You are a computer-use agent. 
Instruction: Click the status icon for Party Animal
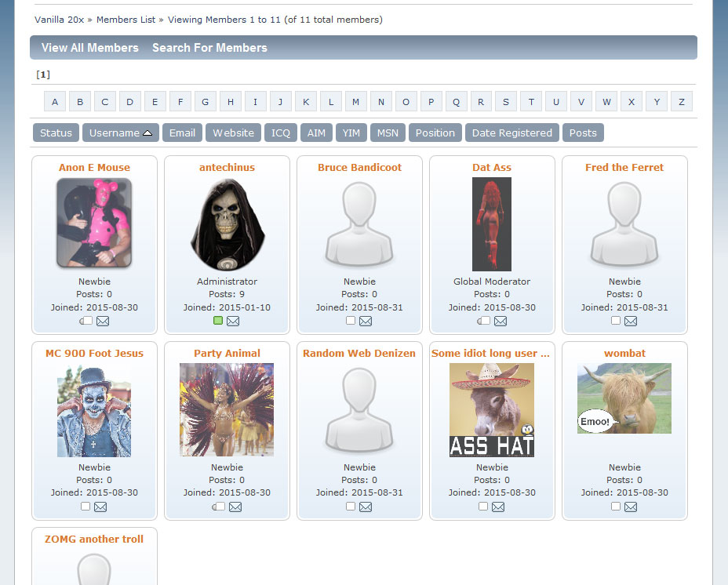[219, 506]
